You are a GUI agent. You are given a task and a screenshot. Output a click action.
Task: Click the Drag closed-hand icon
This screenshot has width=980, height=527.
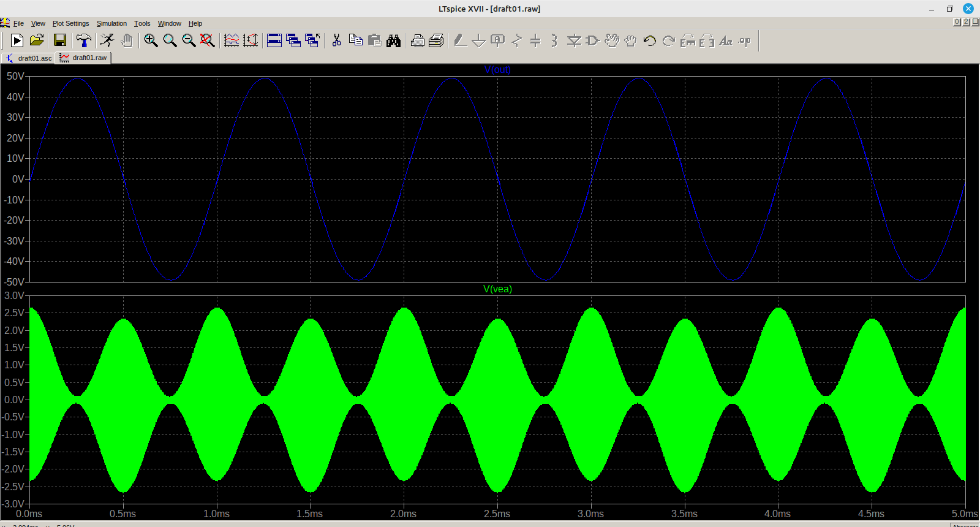[x=631, y=40]
